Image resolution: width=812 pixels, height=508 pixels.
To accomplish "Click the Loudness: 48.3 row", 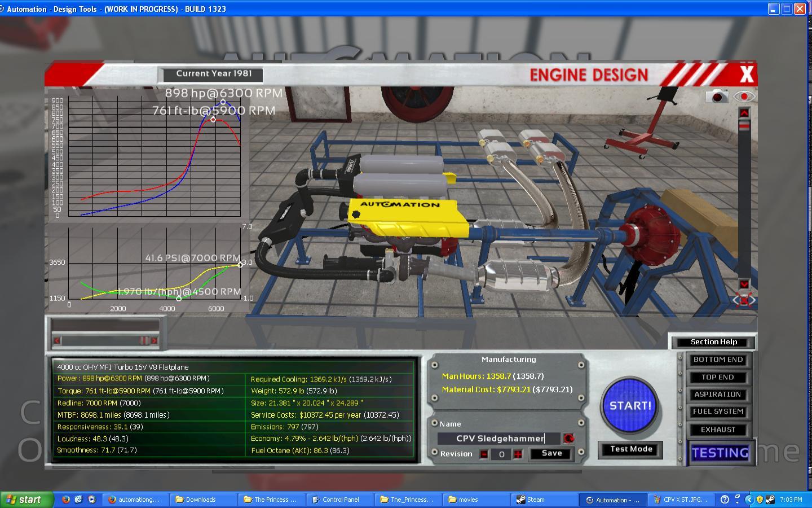I will click(149, 439).
